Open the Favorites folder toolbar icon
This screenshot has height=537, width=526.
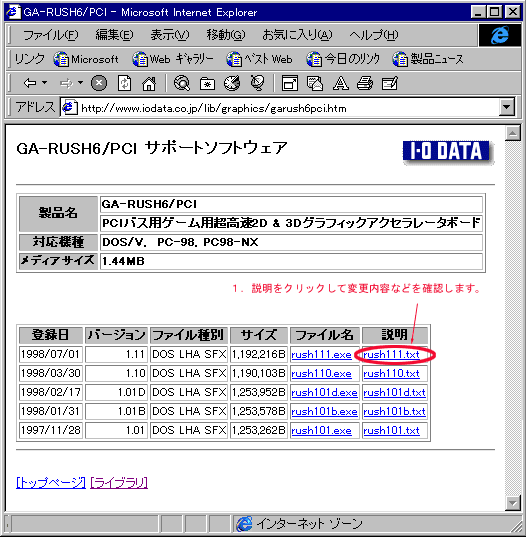[x=207, y=84]
